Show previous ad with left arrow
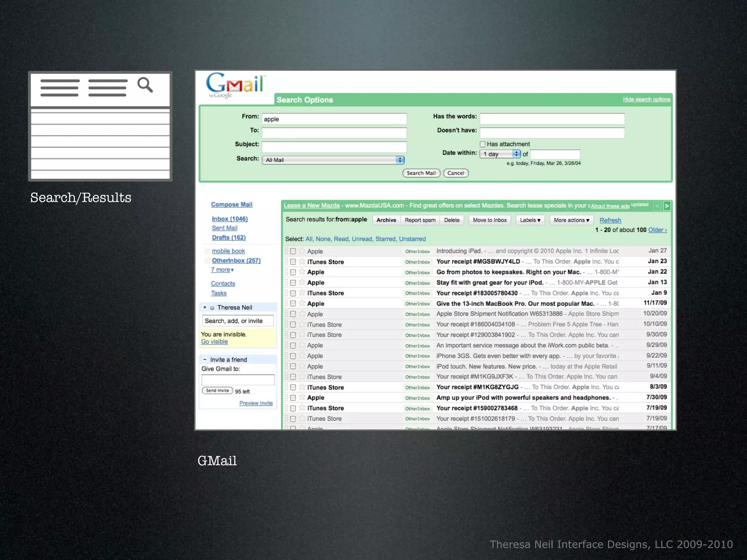747x560 pixels. 657,206
